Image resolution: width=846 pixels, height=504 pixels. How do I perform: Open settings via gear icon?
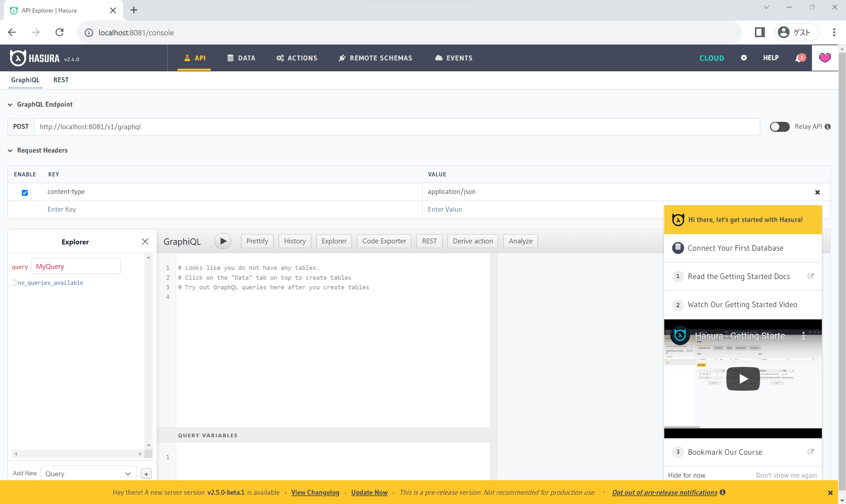[744, 58]
